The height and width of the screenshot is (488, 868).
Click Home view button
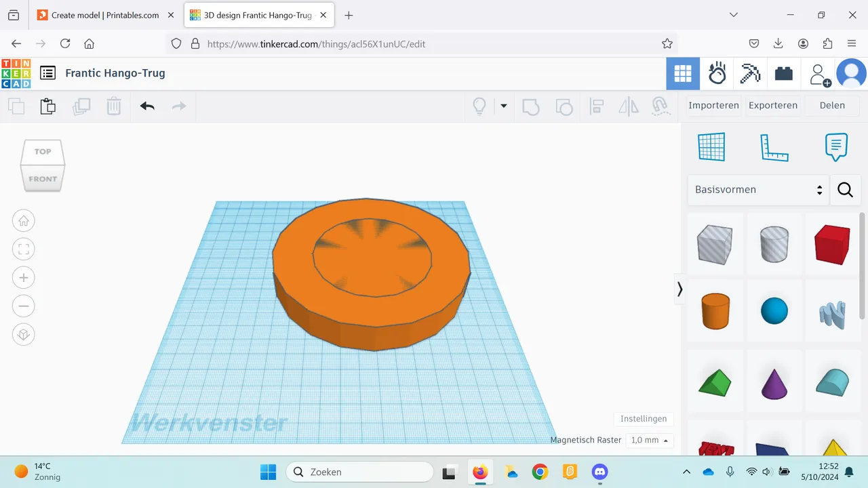[x=24, y=220]
